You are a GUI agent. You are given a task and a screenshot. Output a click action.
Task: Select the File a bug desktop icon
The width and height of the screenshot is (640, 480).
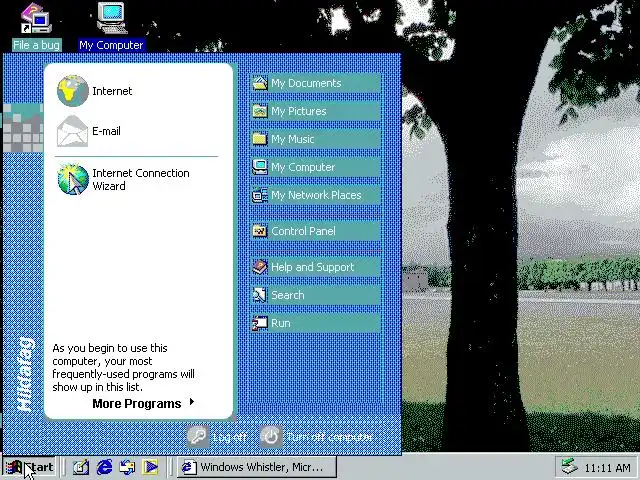(x=36, y=18)
